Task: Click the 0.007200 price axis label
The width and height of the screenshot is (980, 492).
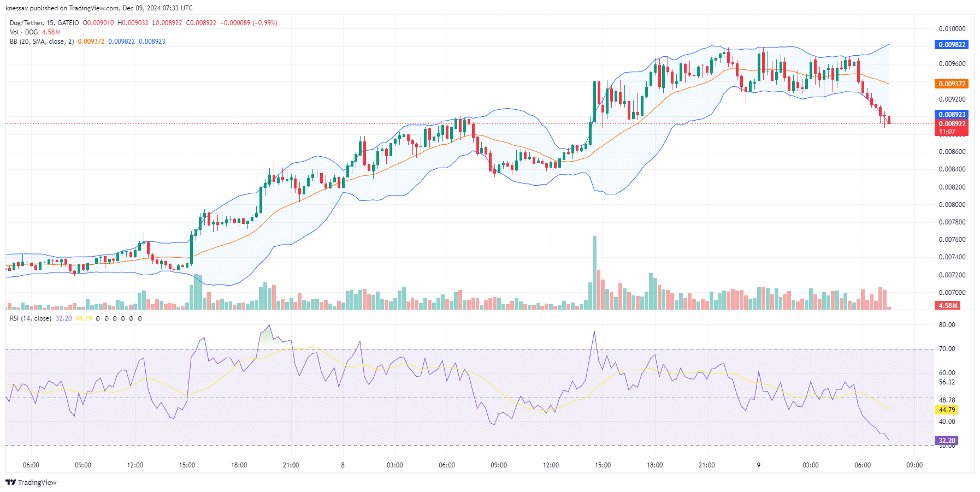Action: coord(952,275)
